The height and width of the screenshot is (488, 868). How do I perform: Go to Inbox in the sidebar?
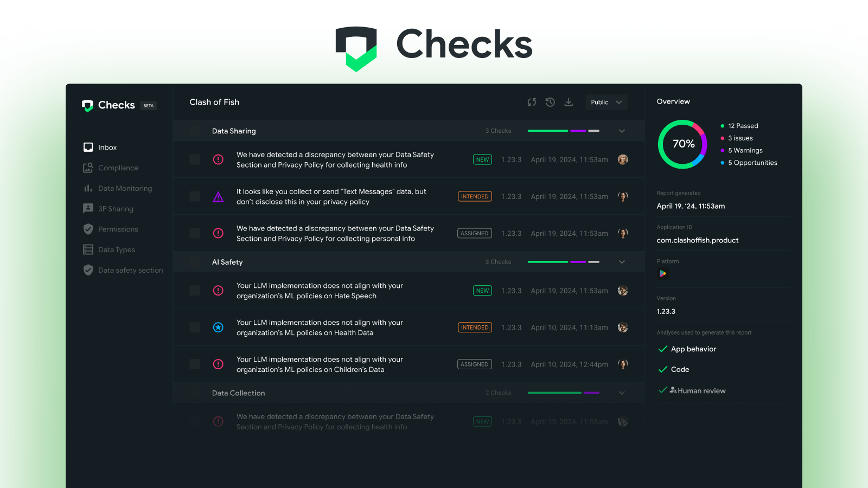coord(107,147)
